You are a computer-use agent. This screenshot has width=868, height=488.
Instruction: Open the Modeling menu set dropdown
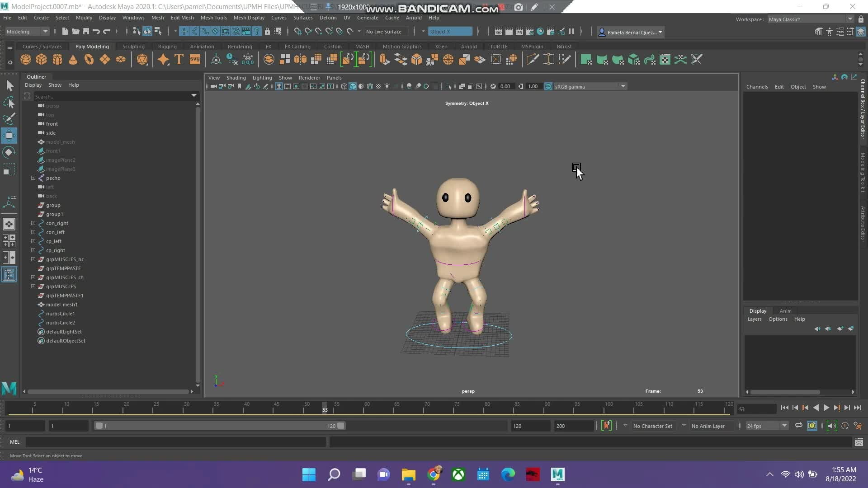27,31
